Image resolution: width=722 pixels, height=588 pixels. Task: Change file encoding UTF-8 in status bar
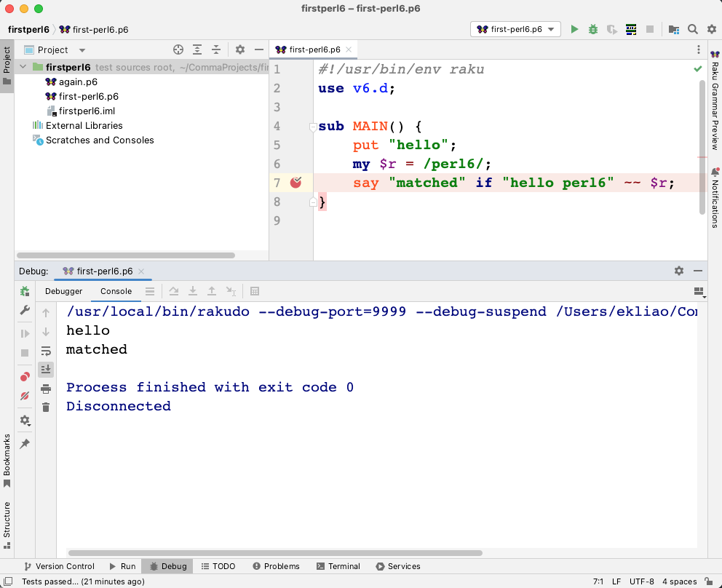pos(641,581)
